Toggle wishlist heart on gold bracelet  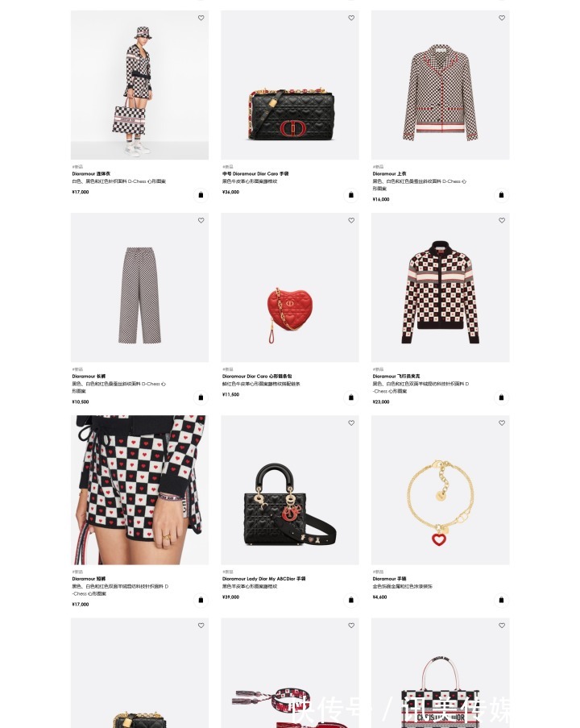502,422
